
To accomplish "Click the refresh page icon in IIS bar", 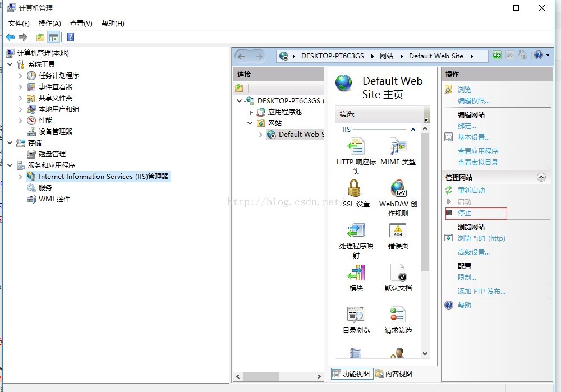I will click(x=497, y=55).
